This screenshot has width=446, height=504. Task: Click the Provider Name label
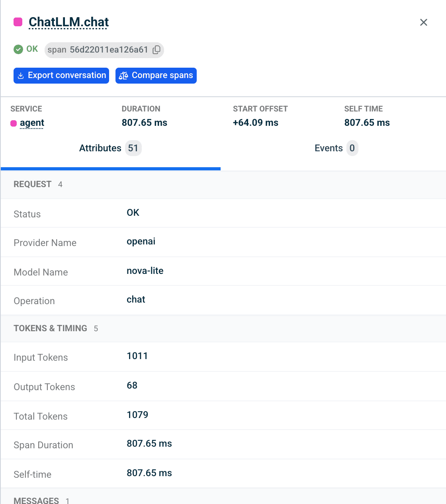(45, 243)
